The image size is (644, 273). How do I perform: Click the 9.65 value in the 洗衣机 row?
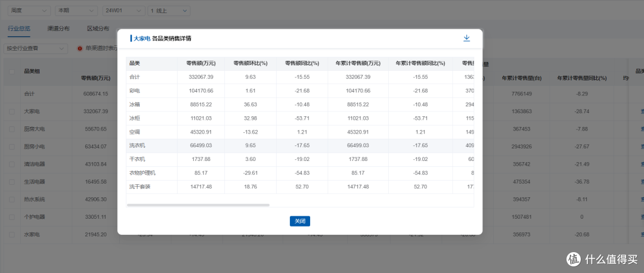(250, 145)
